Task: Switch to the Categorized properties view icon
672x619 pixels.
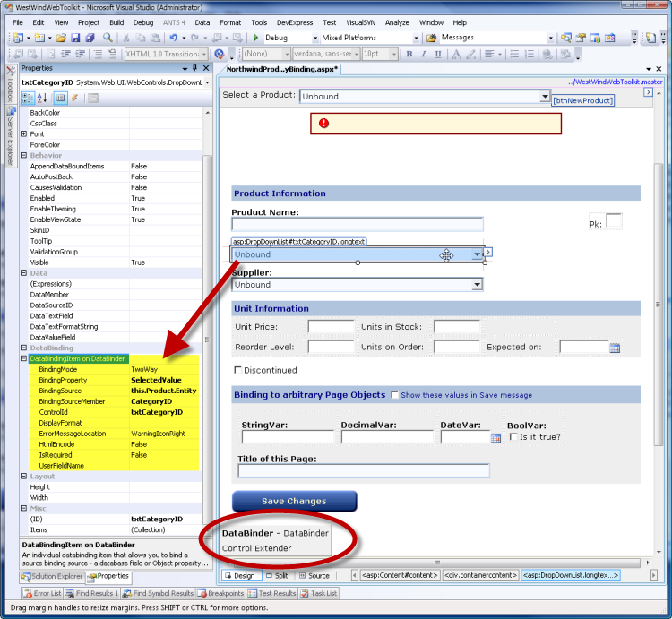Action: 27,98
